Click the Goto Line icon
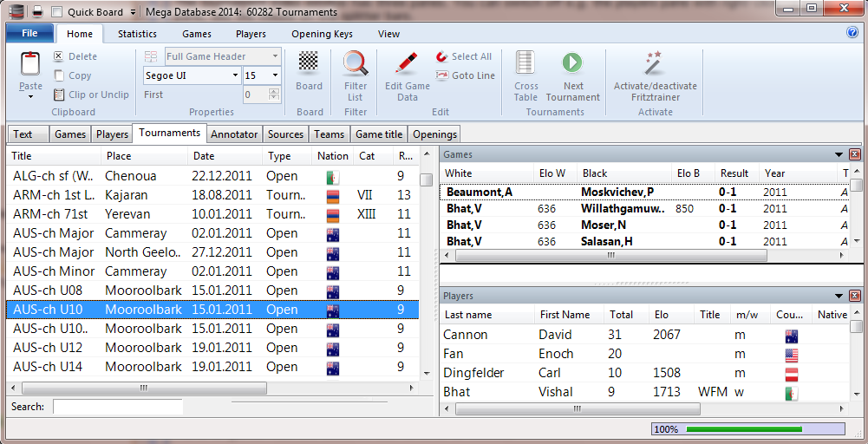Screen dimensions: 868x444 coord(441,75)
